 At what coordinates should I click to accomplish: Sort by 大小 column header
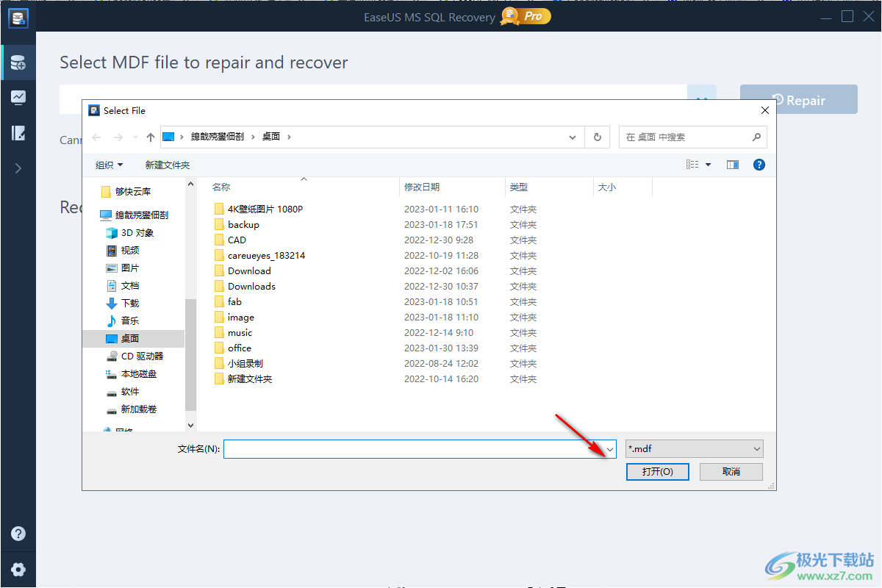607,187
